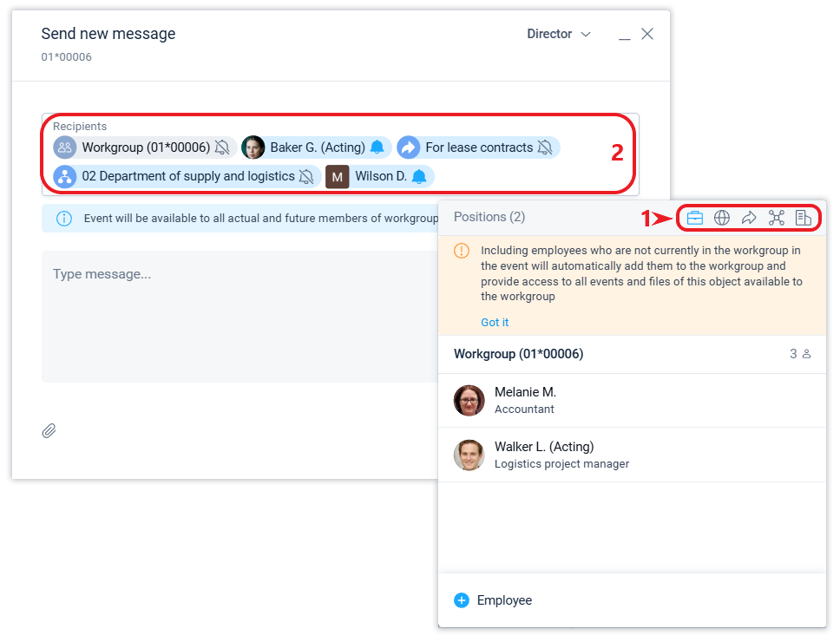Mute notification bell for Wilson D.

tap(419, 177)
